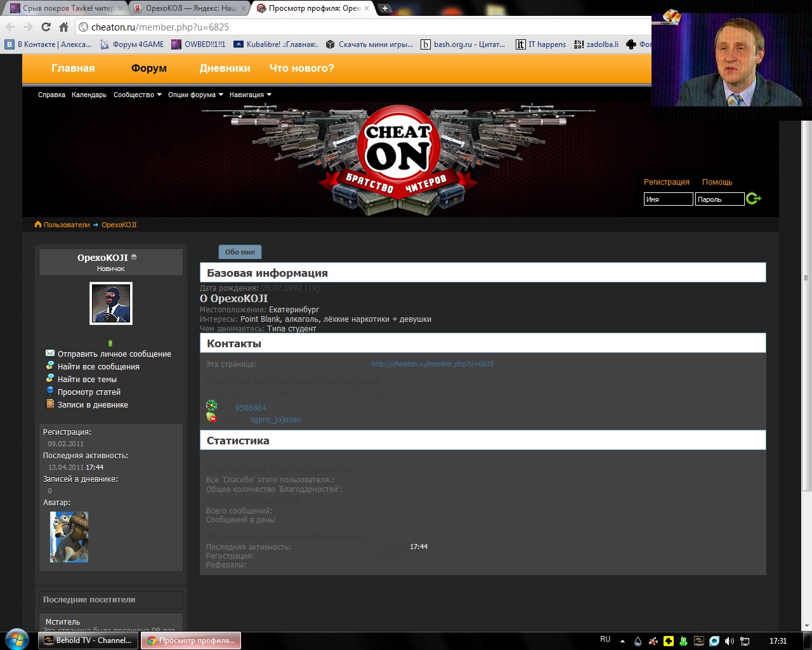
Task: Open the 'bash.org.ru' bookmark
Action: coord(464,44)
